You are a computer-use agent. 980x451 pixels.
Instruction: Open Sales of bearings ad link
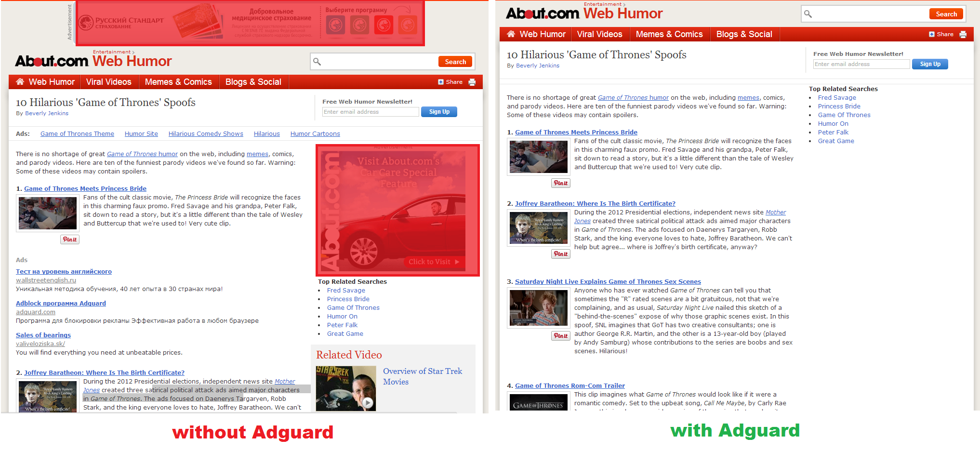pos(43,335)
